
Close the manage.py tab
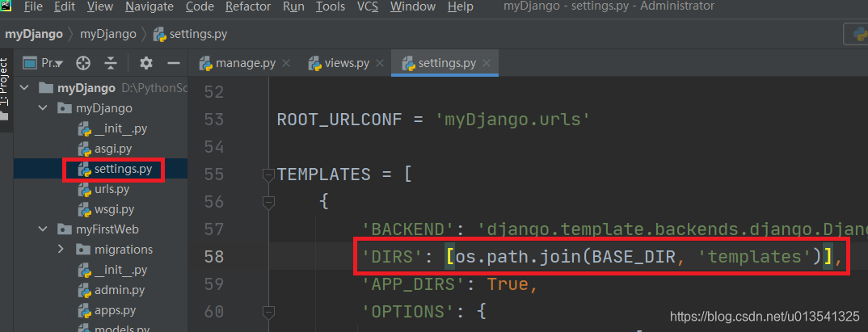(x=286, y=63)
